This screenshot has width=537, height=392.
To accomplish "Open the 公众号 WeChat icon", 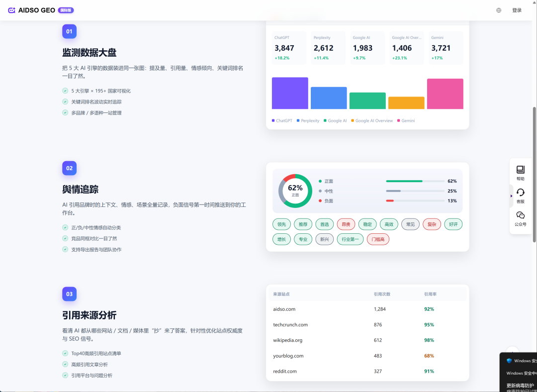I will point(520,215).
